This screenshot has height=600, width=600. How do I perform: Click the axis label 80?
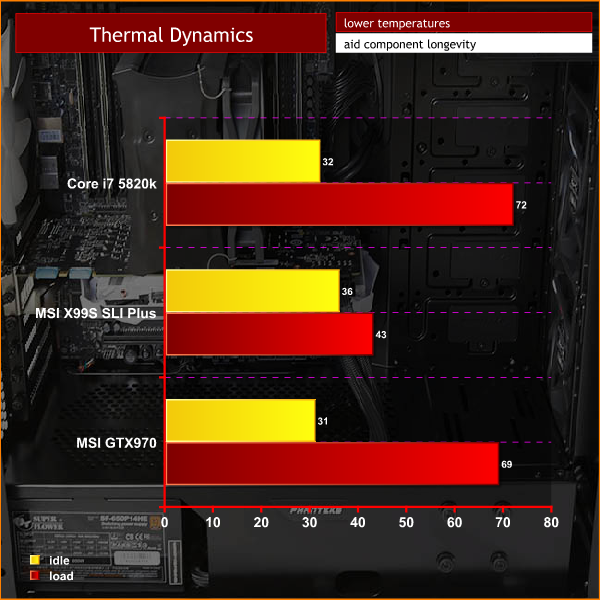pos(551,522)
